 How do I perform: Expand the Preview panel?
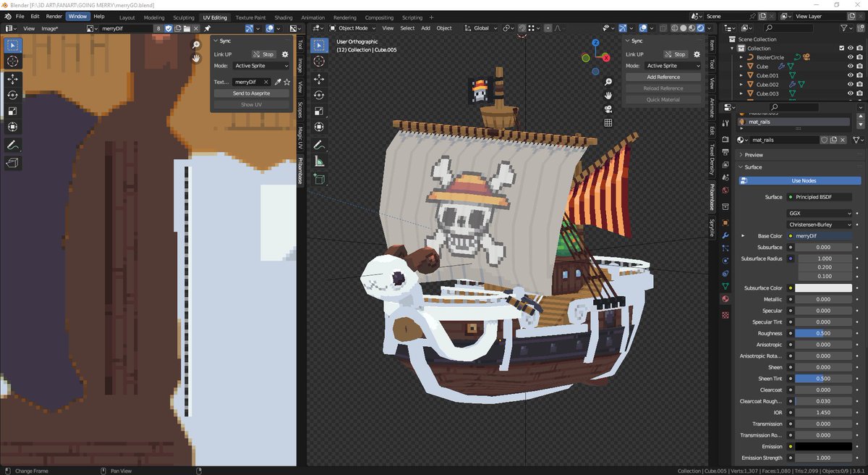tap(753, 155)
